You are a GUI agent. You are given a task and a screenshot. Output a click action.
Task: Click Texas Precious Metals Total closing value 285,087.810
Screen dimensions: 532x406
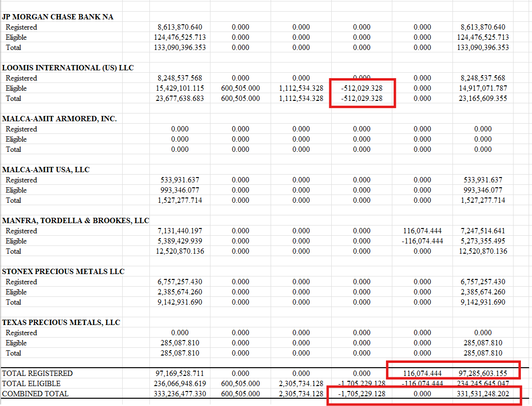[483, 353]
